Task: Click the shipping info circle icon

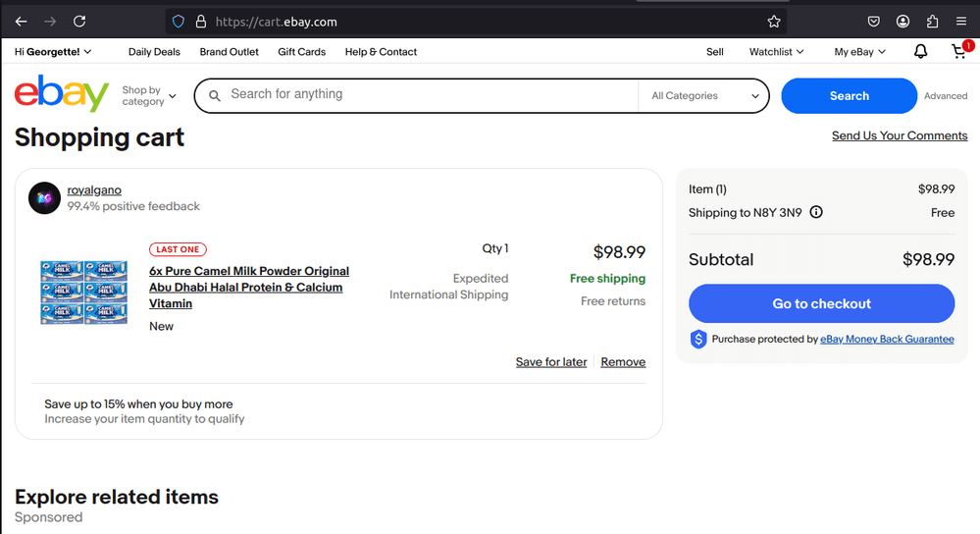Action: click(x=816, y=212)
